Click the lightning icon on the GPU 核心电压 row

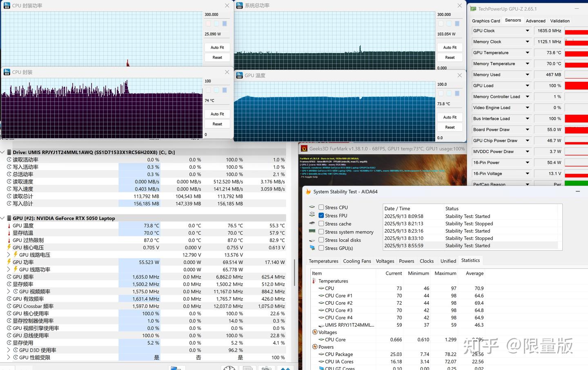point(9,247)
